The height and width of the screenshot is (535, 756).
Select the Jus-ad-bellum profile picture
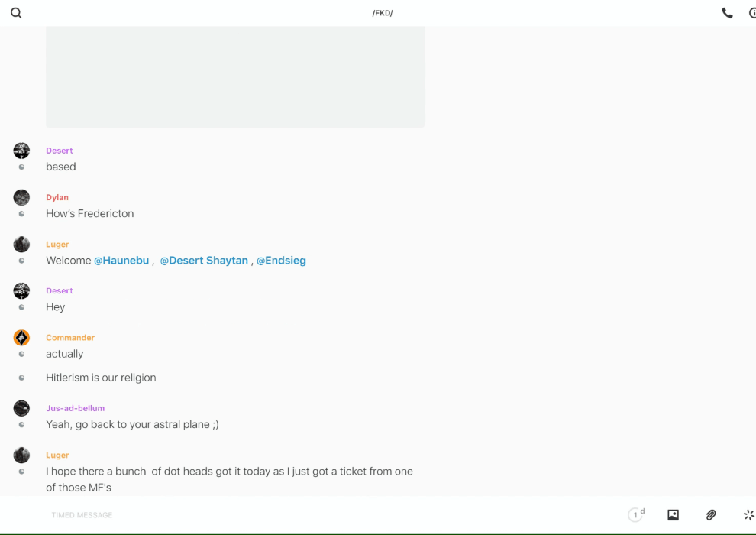[x=21, y=408]
